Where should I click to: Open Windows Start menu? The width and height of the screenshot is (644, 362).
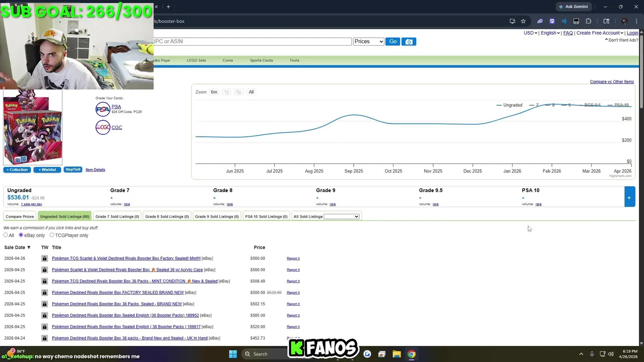pyautogui.click(x=233, y=354)
